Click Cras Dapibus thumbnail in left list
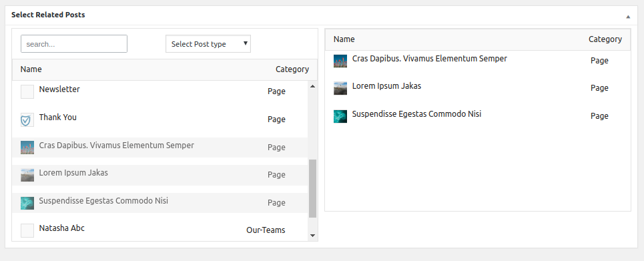This screenshot has width=644, height=261. [x=27, y=148]
